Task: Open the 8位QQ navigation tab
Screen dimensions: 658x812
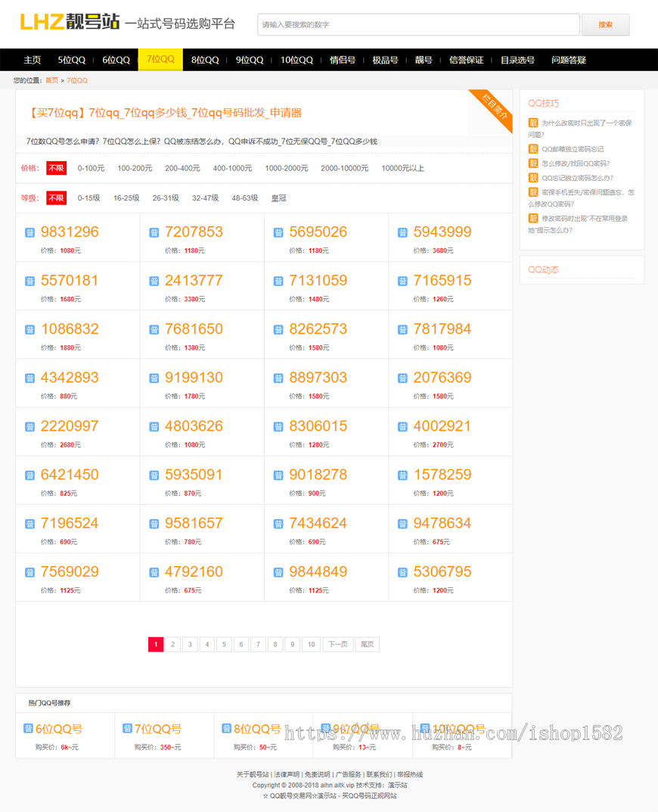Action: pos(204,60)
